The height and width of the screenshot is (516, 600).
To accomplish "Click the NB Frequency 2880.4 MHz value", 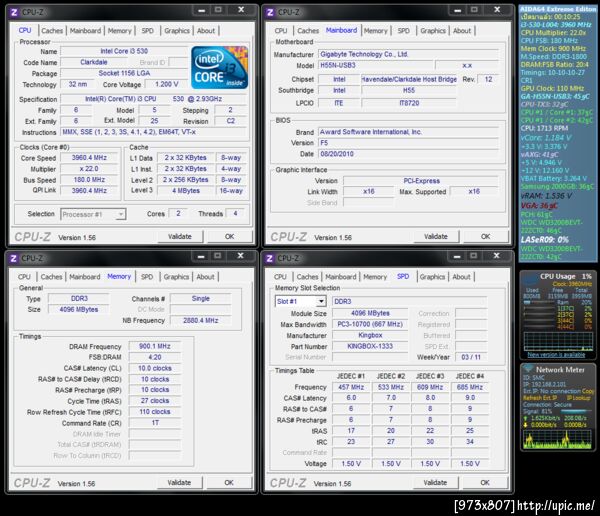I will point(201,320).
